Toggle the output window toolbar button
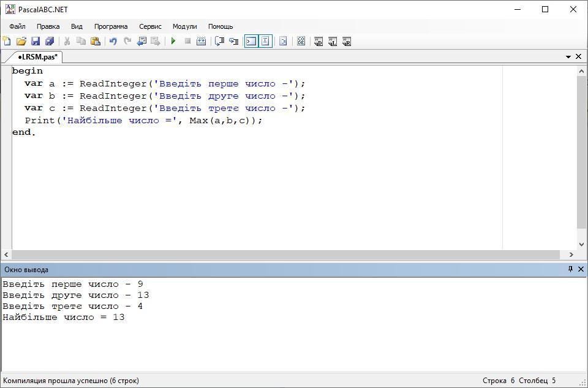The image size is (588, 388). point(251,41)
